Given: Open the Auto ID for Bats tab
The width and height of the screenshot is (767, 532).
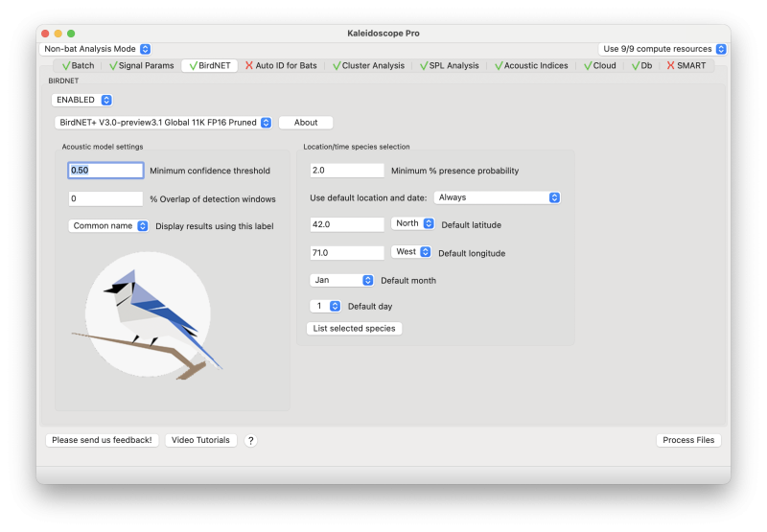Looking at the screenshot, I should [281, 65].
